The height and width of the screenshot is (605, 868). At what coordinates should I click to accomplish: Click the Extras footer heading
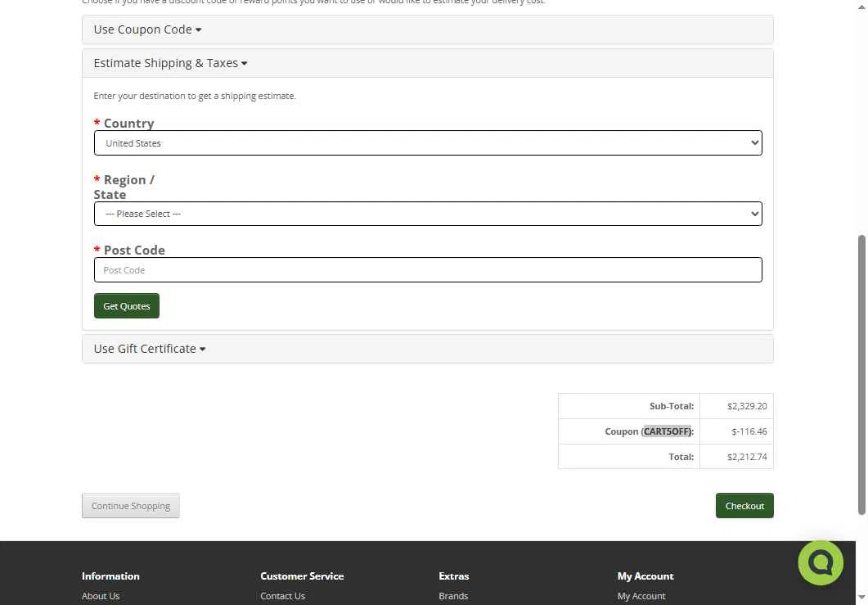tap(454, 576)
